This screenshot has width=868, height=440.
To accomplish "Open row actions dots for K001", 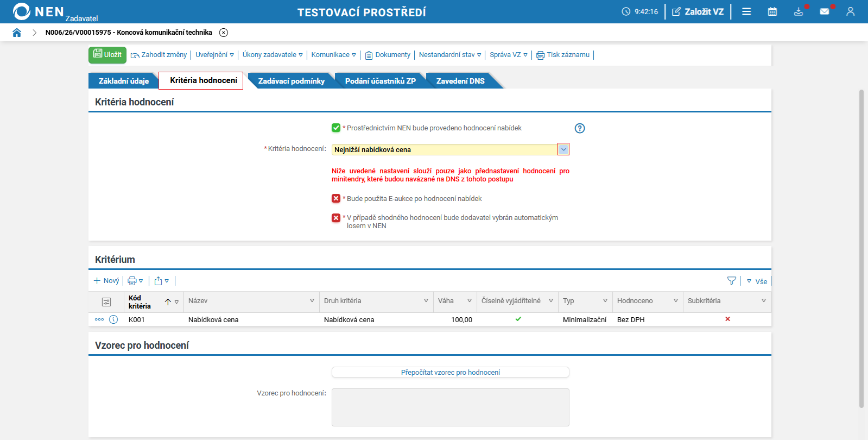I will [99, 319].
